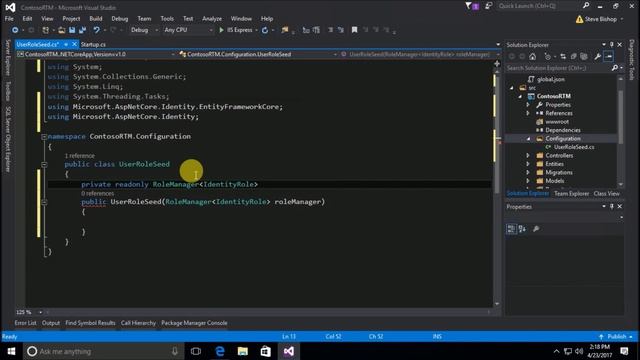The height and width of the screenshot is (360, 640).
Task: Open the Build menu
Action: pyautogui.click(x=96, y=19)
